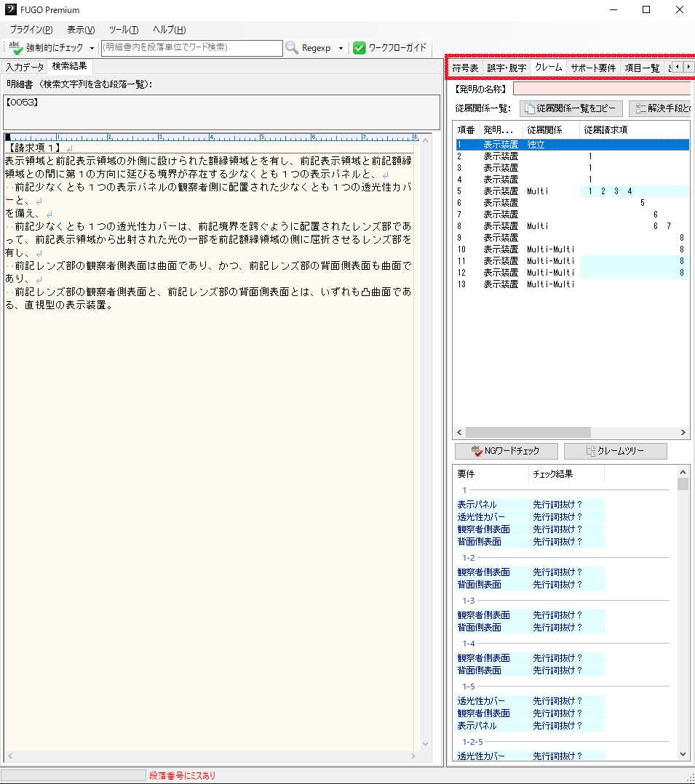695x784 pixels.
Task: Switch to the 入力データ tab
Action: 25,66
